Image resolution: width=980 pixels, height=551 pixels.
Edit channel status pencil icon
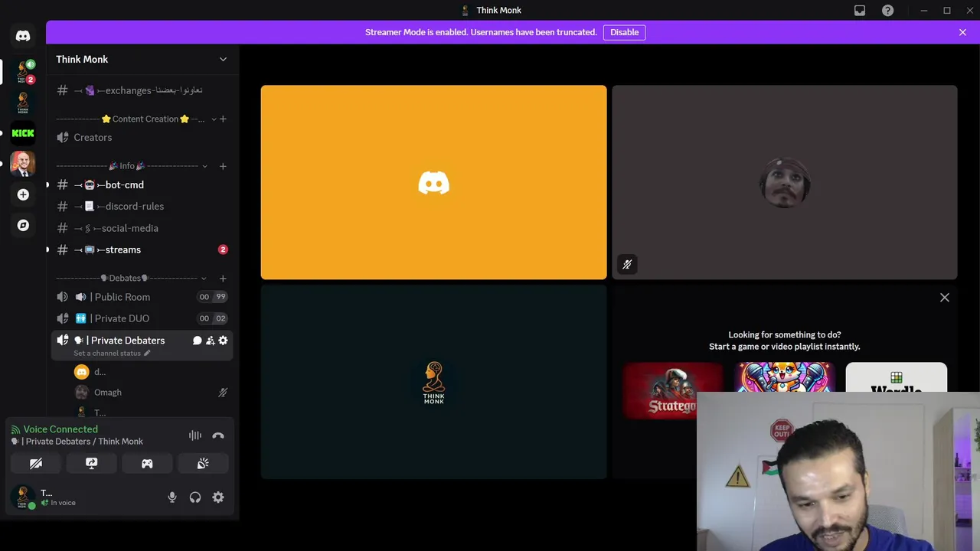point(147,354)
